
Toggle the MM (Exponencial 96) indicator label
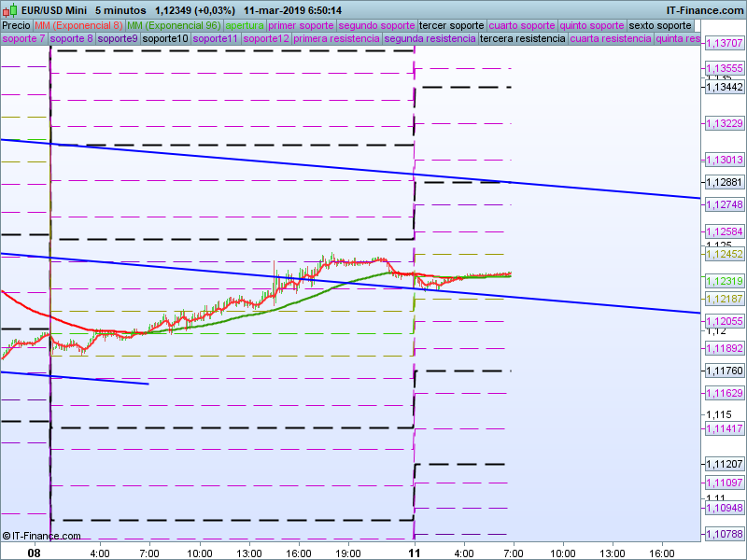pyautogui.click(x=174, y=25)
